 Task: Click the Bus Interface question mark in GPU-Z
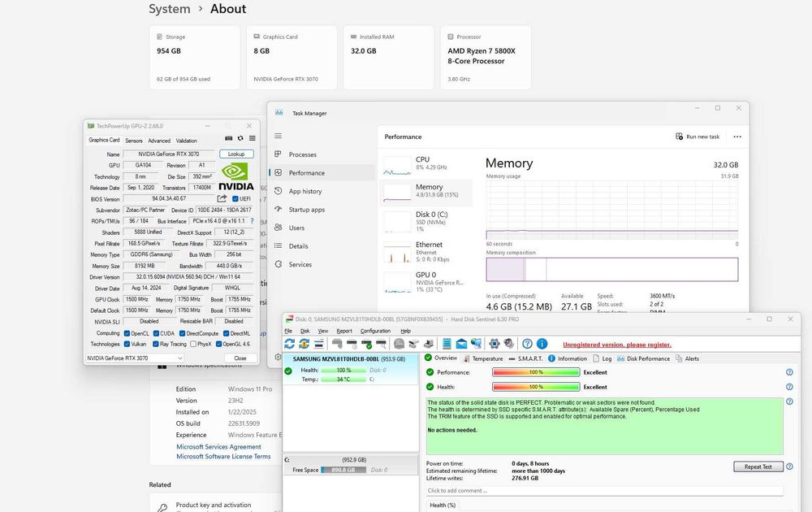(x=253, y=221)
